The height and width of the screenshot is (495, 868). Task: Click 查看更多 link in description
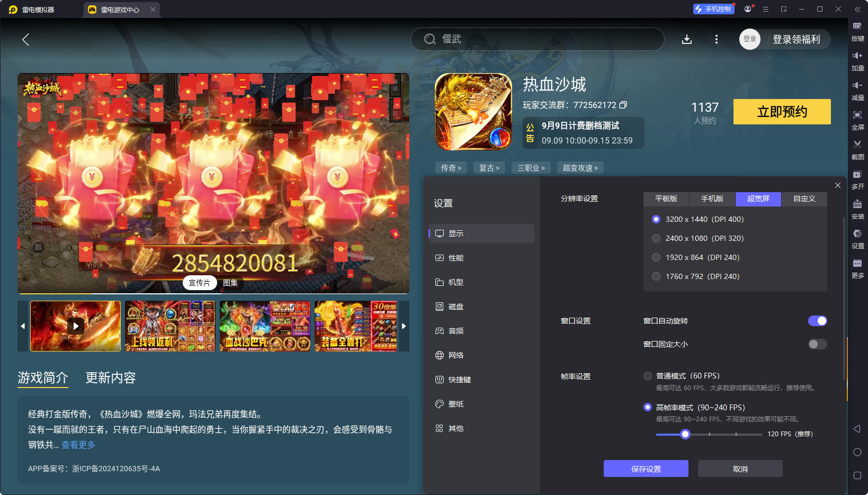[x=78, y=445]
